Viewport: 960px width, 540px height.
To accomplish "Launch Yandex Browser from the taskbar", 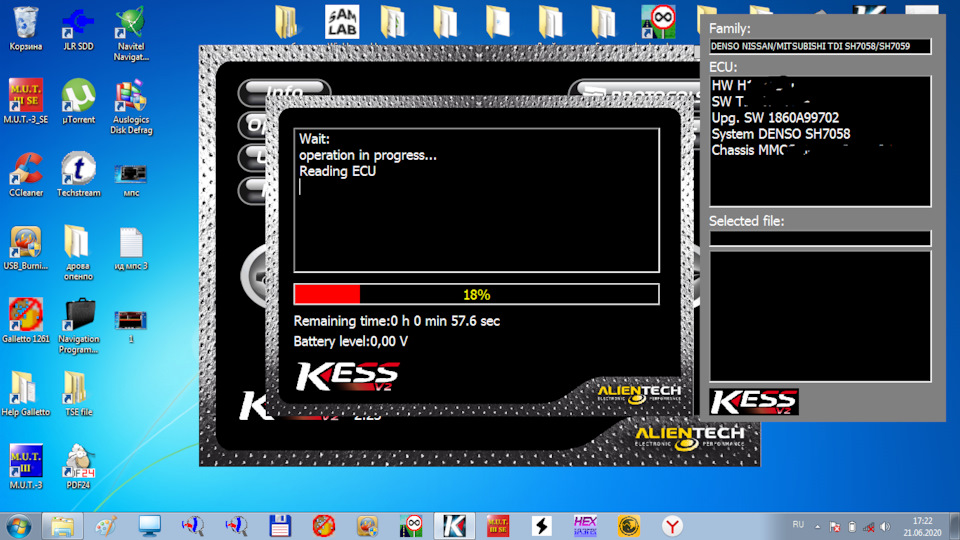I will [672, 526].
